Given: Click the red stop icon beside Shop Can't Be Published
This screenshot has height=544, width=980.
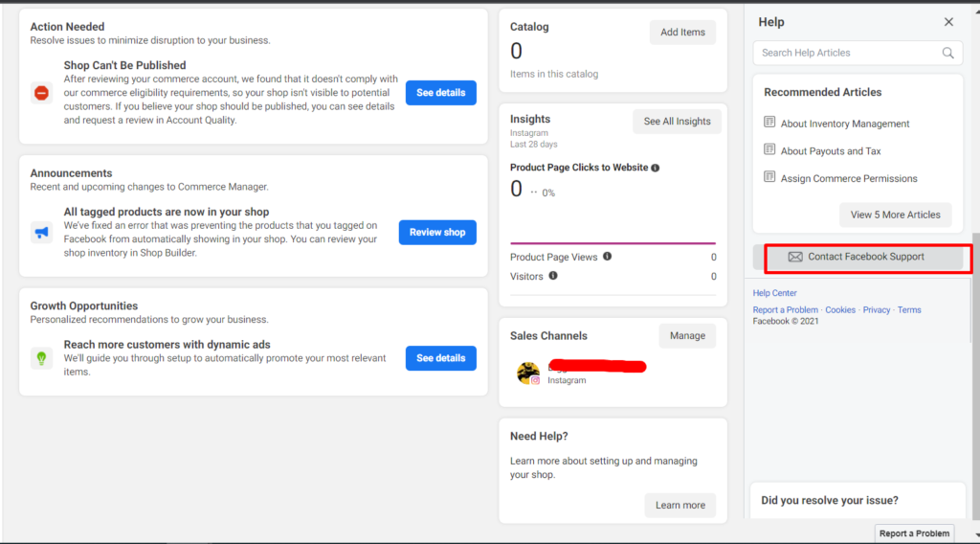Looking at the screenshot, I should pos(41,93).
